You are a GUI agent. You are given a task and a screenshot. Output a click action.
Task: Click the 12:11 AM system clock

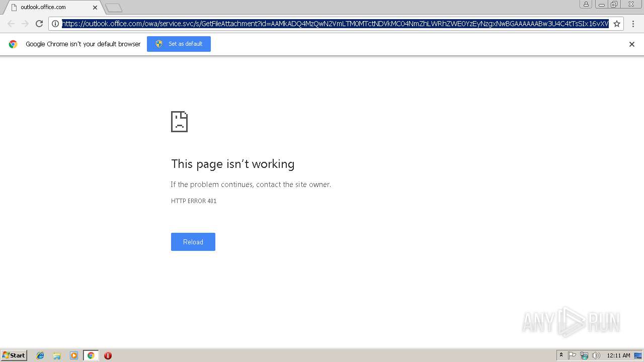click(x=618, y=355)
